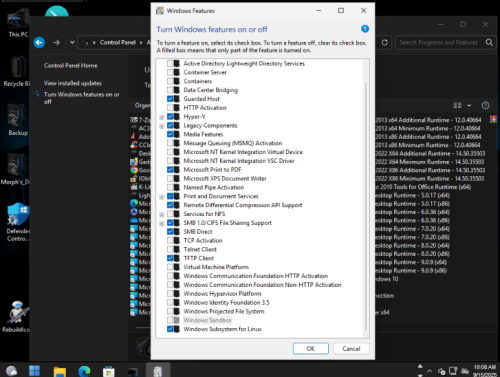Uncheck Windows Subsystem for Linux
This screenshot has height=377, width=500.
click(170, 329)
